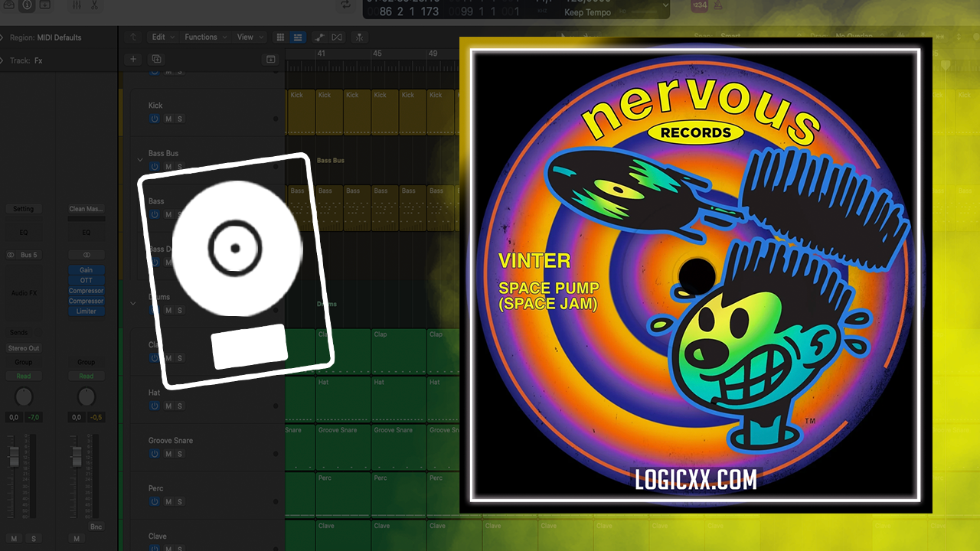Select the Perc region near bar 41
Viewport: 980px width, 551px height.
pyautogui.click(x=343, y=494)
